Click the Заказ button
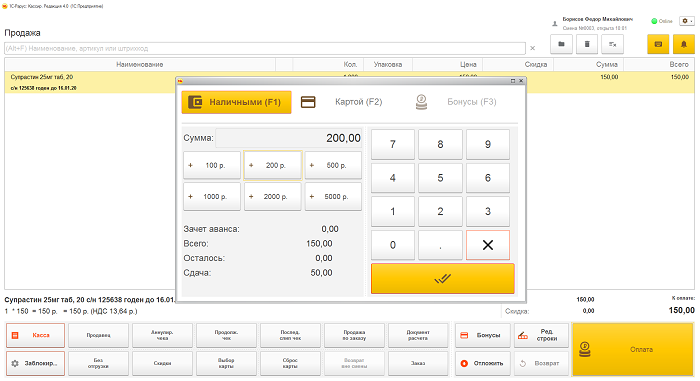Screen dimensions: 700x381 [x=418, y=364]
